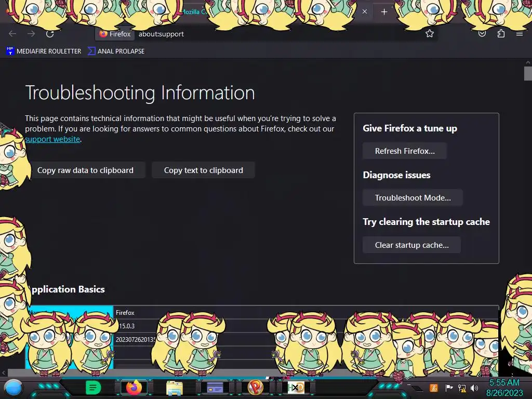
Task: Close the current browser tab
Action: click(364, 11)
